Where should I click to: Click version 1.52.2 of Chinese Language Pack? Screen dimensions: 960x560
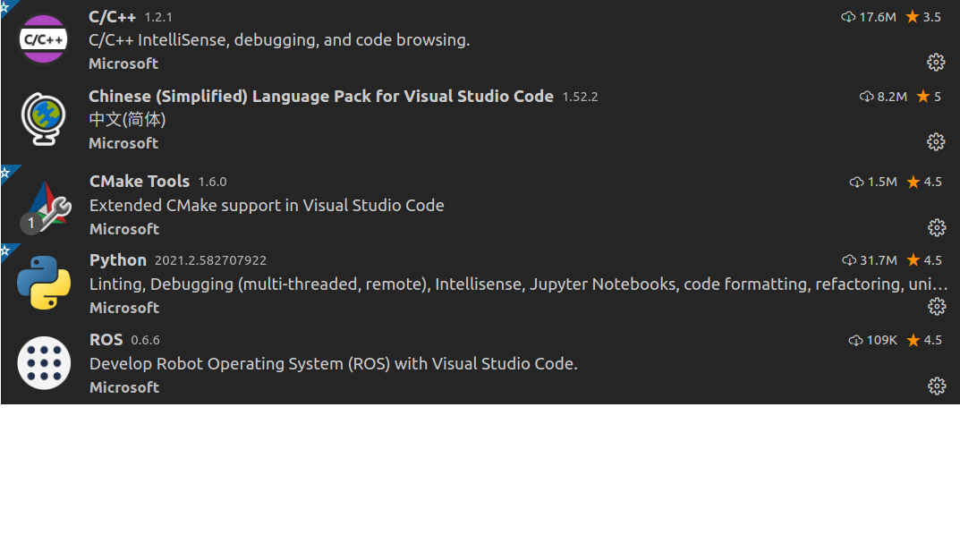tap(581, 97)
